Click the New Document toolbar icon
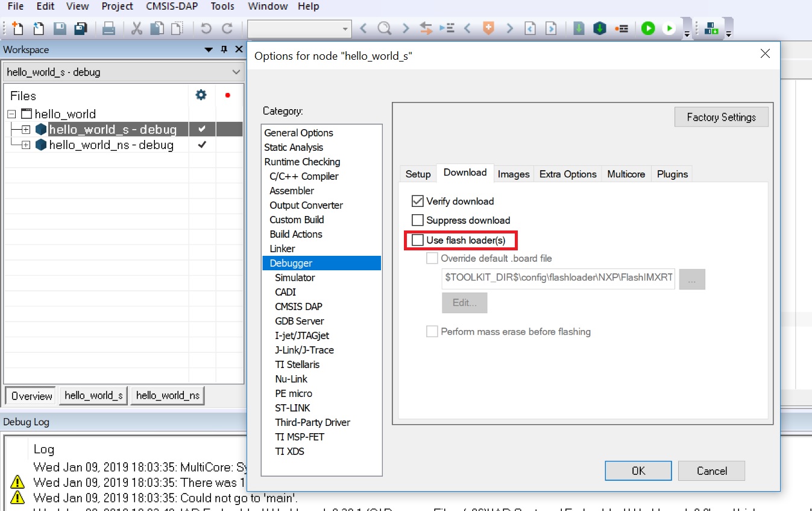 click(17, 28)
